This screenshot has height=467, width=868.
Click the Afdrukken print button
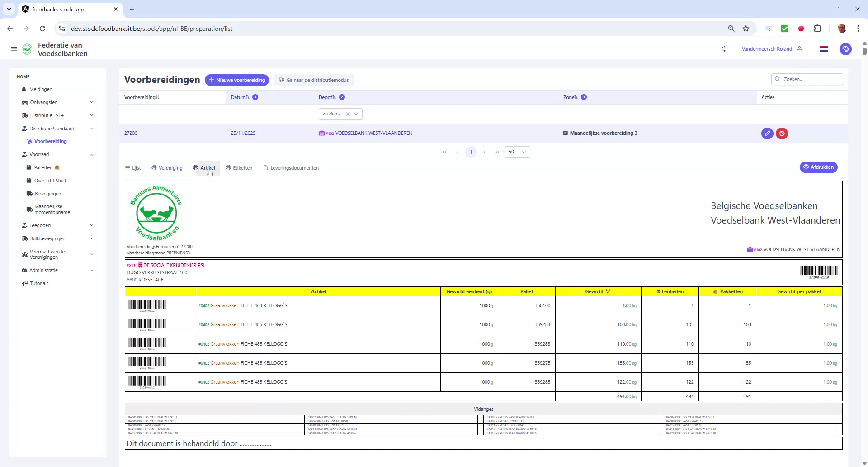click(x=818, y=167)
